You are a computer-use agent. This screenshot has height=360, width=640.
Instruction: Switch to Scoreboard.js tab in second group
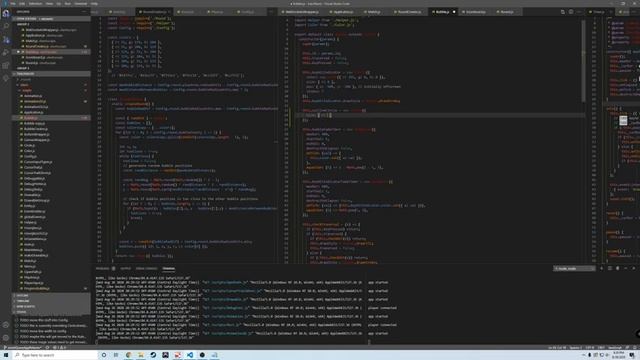[475, 12]
